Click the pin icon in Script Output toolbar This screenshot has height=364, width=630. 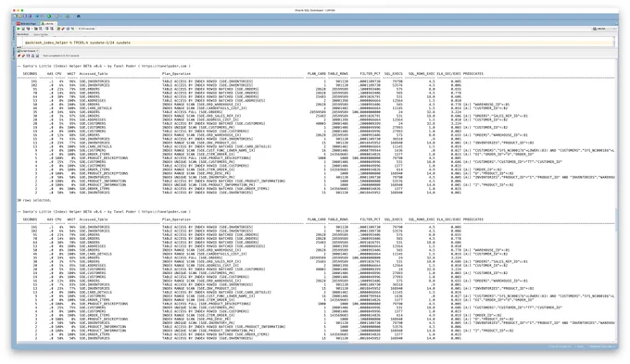click(19, 56)
